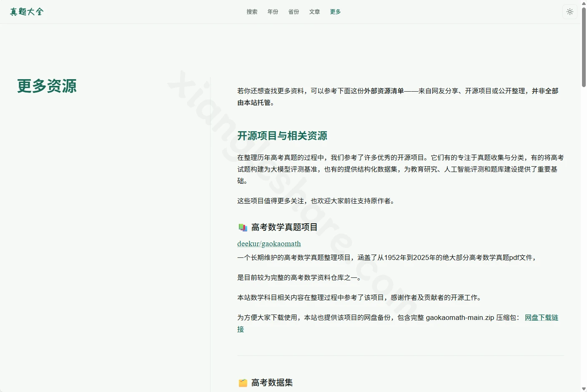Open the 搜索 navigation item
This screenshot has width=587, height=392.
252,12
